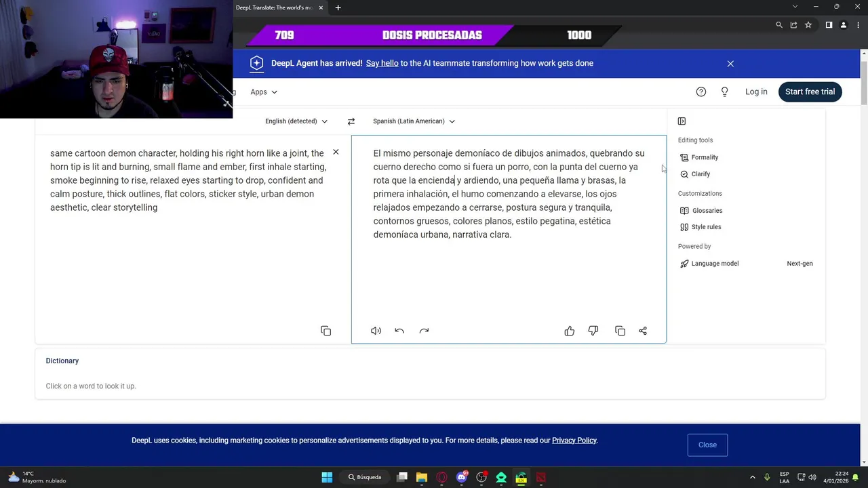Collapse the editing tools side panel
Image resolution: width=868 pixels, height=488 pixels.
682,121
